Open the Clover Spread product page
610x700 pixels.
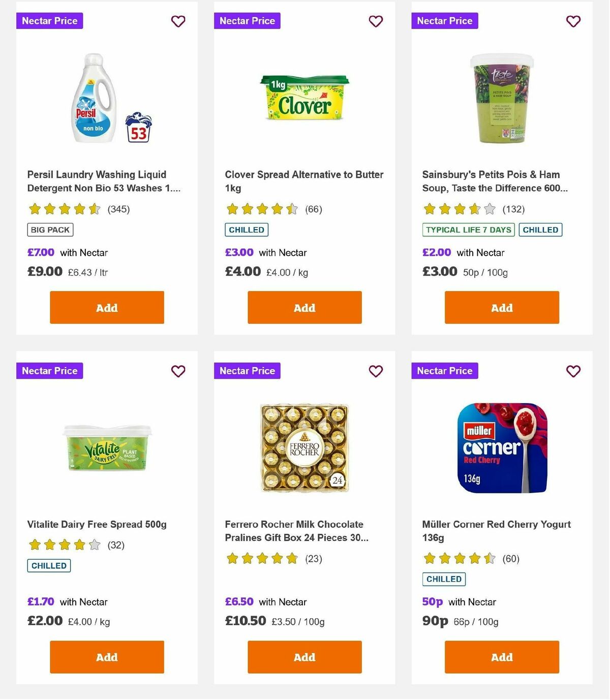(x=304, y=181)
